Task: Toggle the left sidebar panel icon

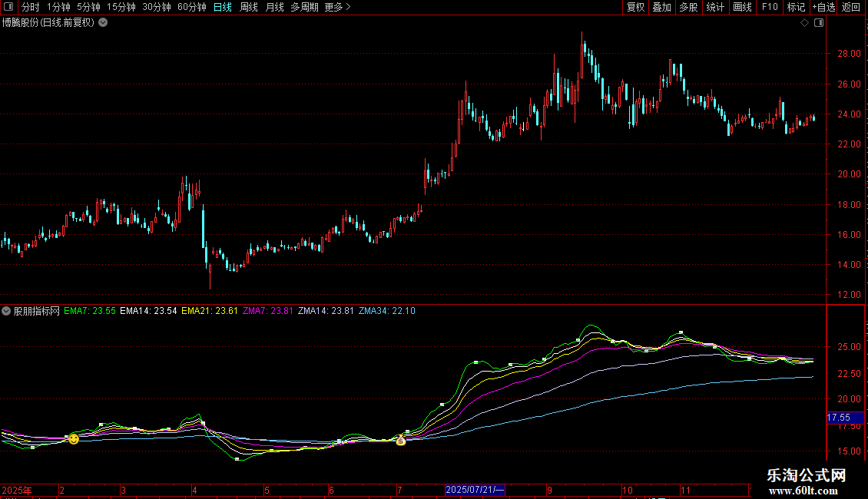Action: tap(8, 7)
